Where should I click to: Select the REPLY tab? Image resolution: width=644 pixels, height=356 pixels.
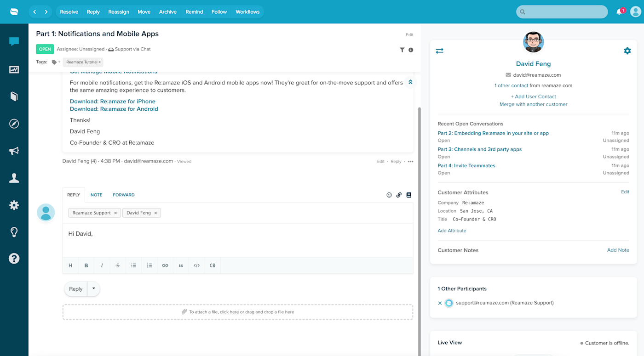tap(74, 195)
